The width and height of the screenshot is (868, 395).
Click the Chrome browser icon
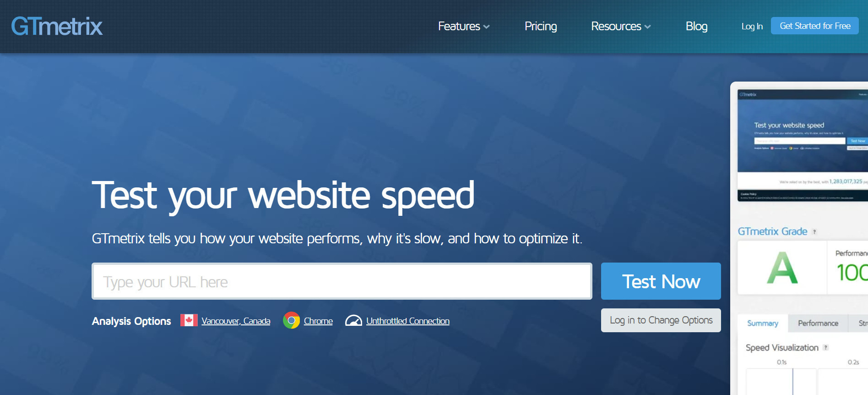click(x=291, y=320)
